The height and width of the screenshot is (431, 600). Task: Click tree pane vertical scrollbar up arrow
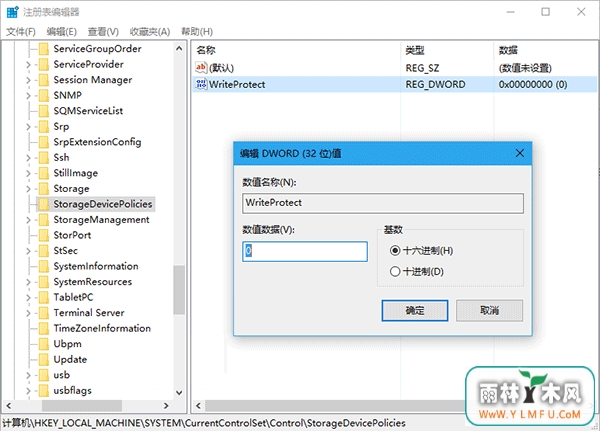(x=179, y=49)
